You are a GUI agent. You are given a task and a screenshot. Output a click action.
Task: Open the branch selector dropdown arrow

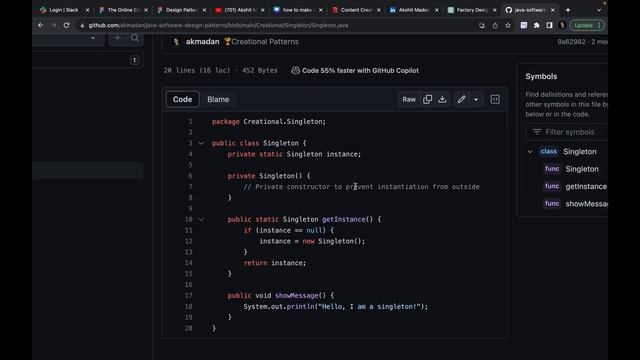pos(93,38)
